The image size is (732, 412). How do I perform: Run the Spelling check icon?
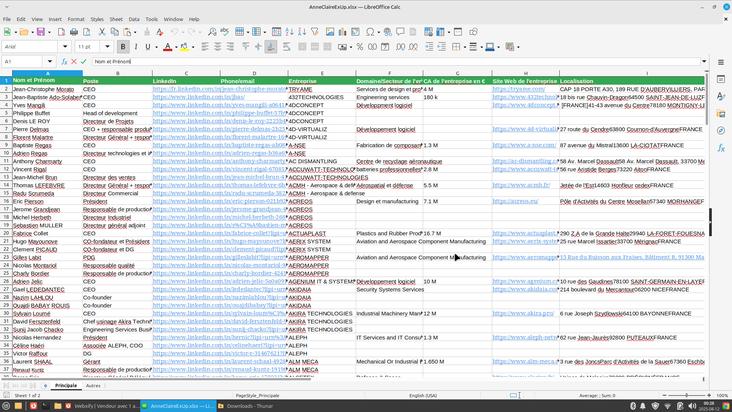pos(225,32)
